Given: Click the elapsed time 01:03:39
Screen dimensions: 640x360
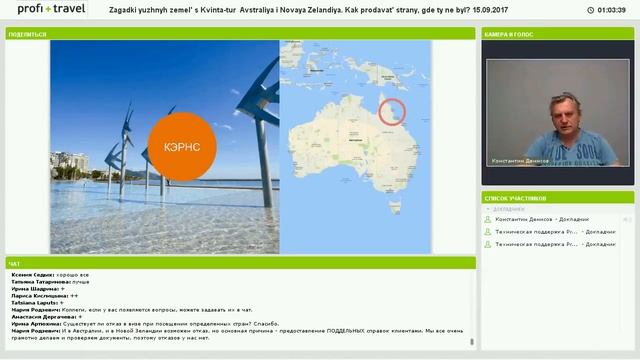Looking at the screenshot, I should coord(611,10).
